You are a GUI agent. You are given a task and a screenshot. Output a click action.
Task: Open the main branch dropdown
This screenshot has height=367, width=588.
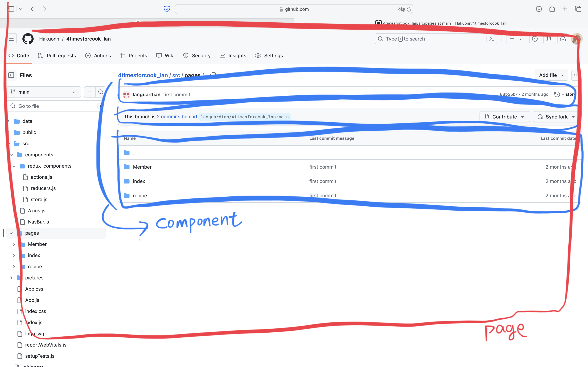tap(44, 92)
